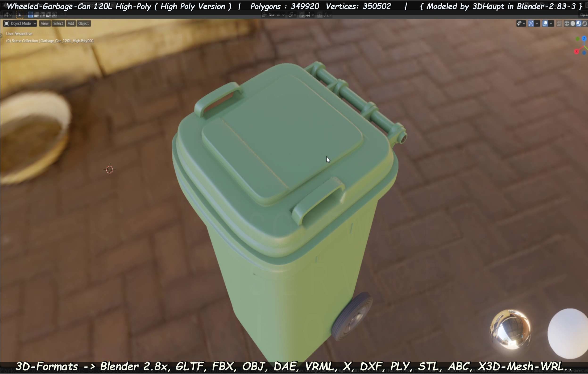Open the Object Mode dropdown
Image resolution: width=588 pixels, height=374 pixels.
coord(20,23)
